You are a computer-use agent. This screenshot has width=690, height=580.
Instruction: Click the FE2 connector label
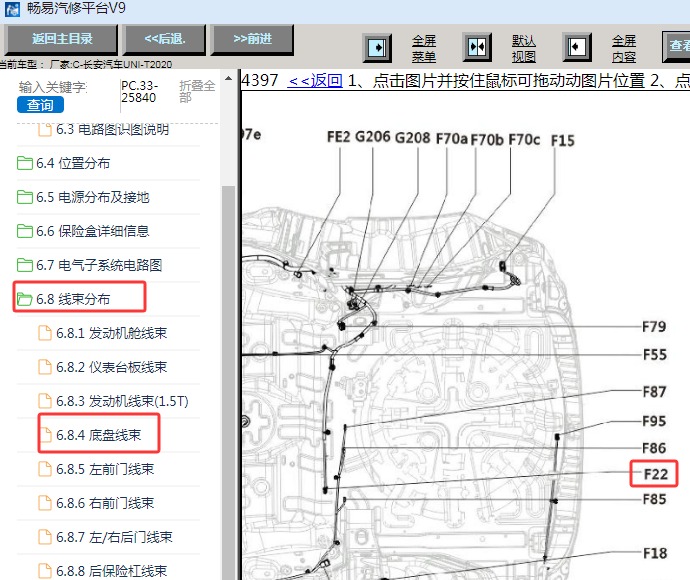click(338, 137)
